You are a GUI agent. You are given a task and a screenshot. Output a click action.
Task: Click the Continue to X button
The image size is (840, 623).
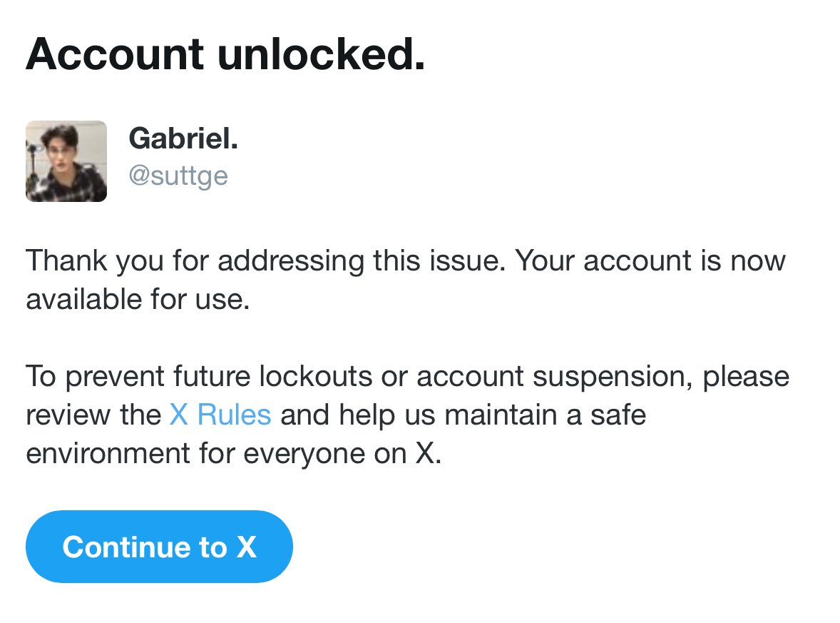(x=159, y=547)
